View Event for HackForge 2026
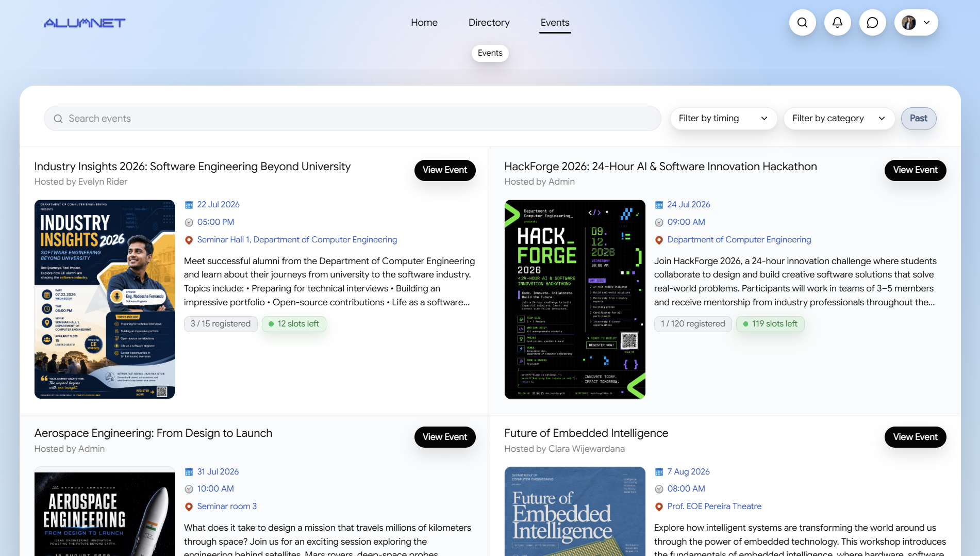980x556 pixels. pyautogui.click(x=915, y=170)
